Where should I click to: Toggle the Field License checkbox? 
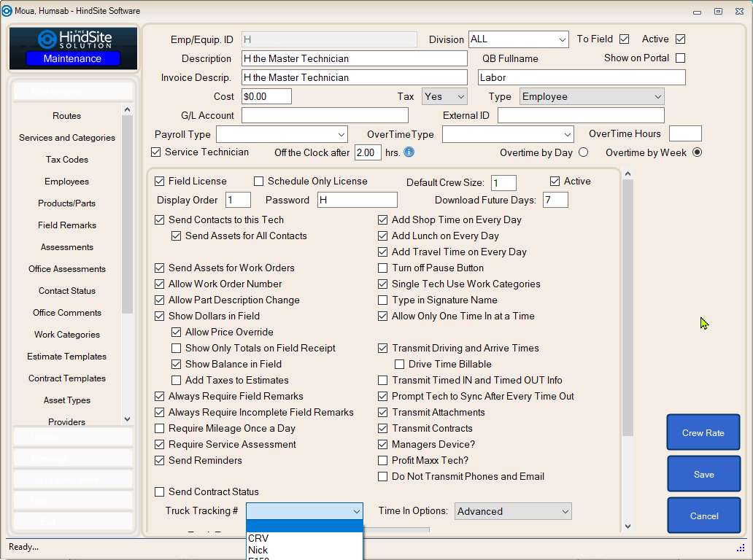(160, 182)
